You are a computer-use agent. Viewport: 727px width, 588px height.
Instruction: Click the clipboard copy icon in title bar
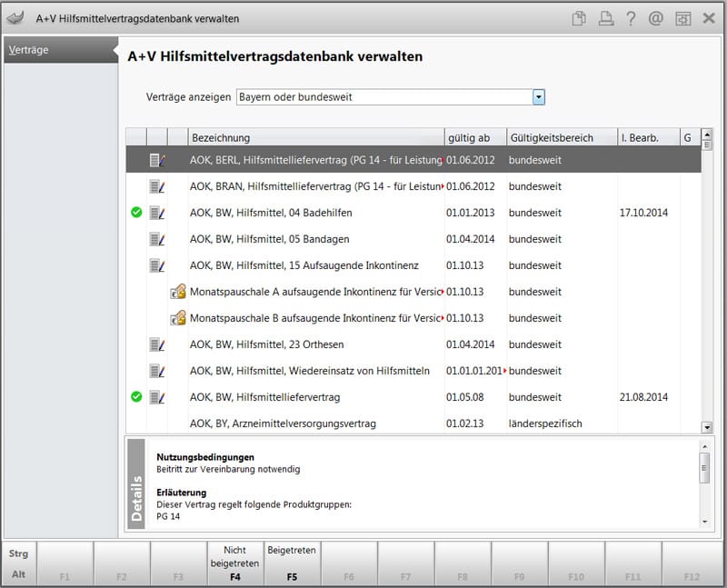click(x=579, y=18)
